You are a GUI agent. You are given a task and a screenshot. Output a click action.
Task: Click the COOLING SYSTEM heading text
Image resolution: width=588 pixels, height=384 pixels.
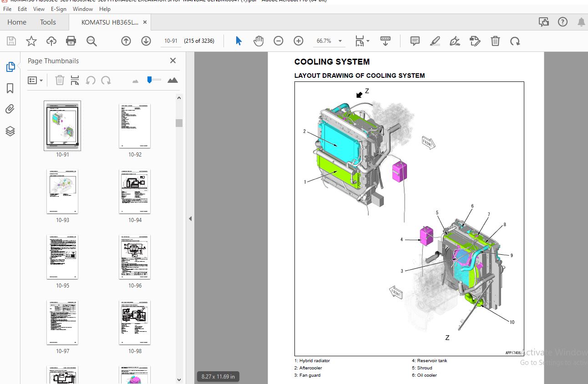(332, 62)
